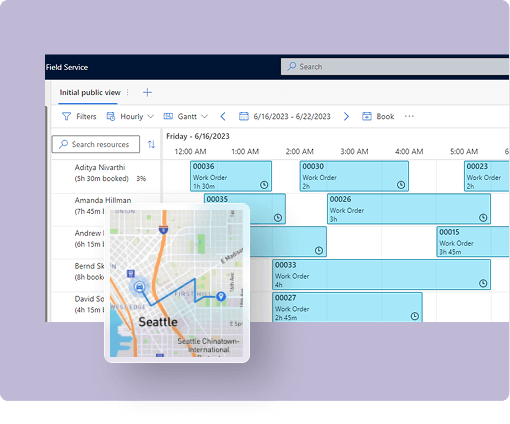Click the Hourly calendar clock icon
This screenshot has height=424, width=510.
[x=111, y=116]
